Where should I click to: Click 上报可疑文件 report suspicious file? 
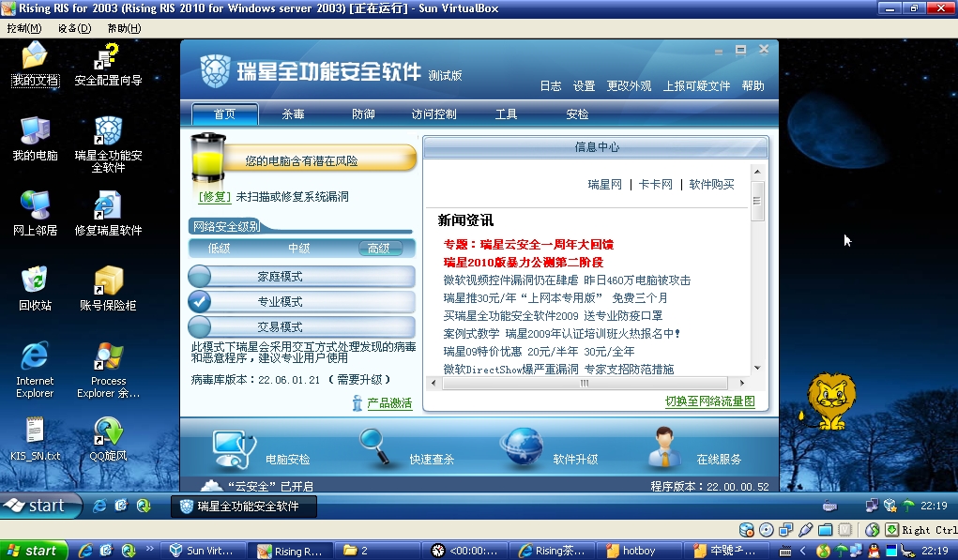pos(696,86)
